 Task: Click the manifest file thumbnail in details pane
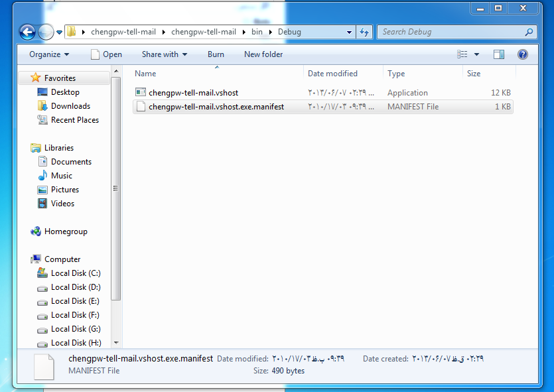(44, 367)
